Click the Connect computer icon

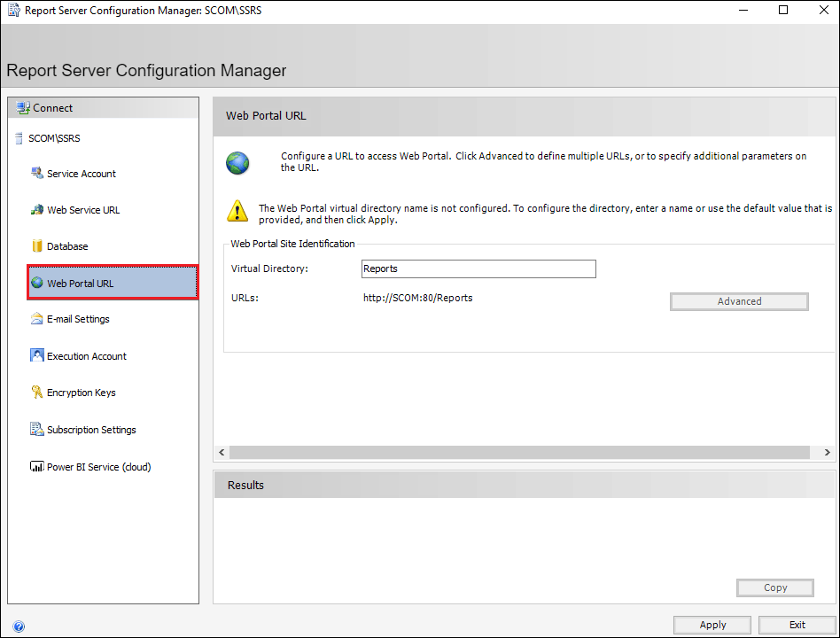click(x=23, y=108)
